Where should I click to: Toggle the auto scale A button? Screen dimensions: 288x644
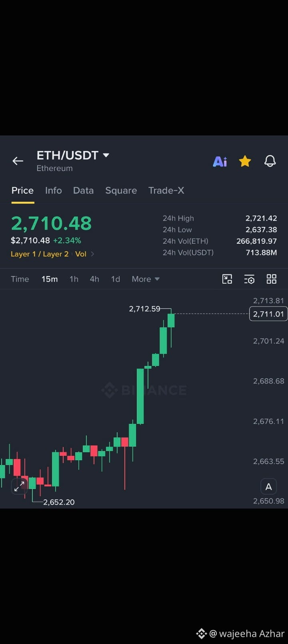268,487
